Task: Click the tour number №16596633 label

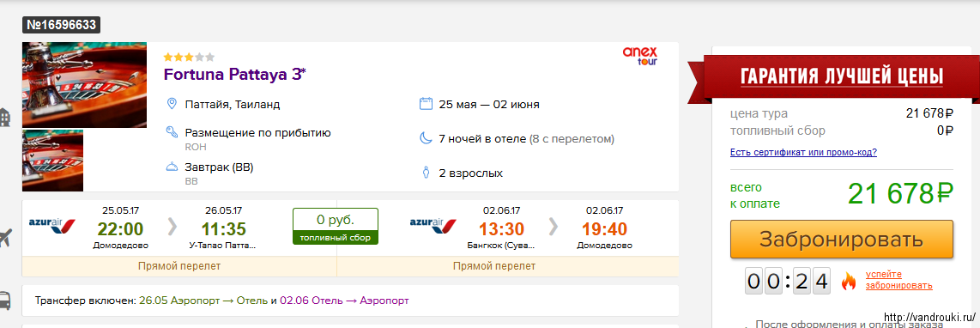Action: pos(62,25)
